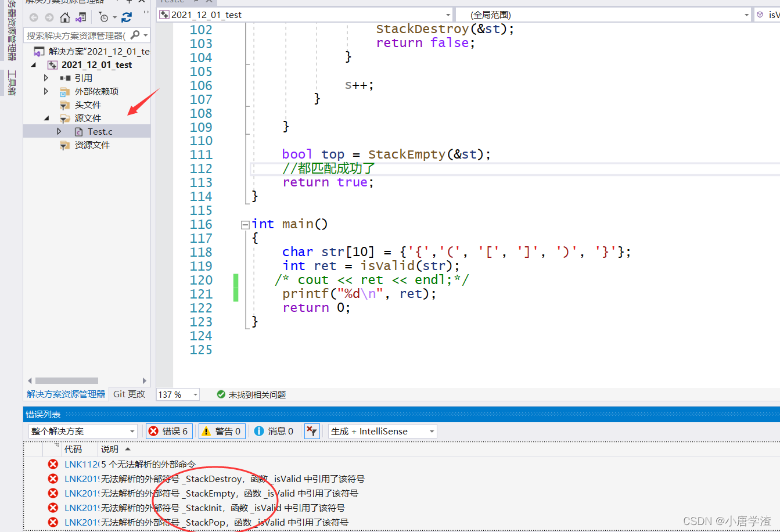
Task: Click the toolbar overflow chevron in Solution Explorer
Action: coord(145,13)
